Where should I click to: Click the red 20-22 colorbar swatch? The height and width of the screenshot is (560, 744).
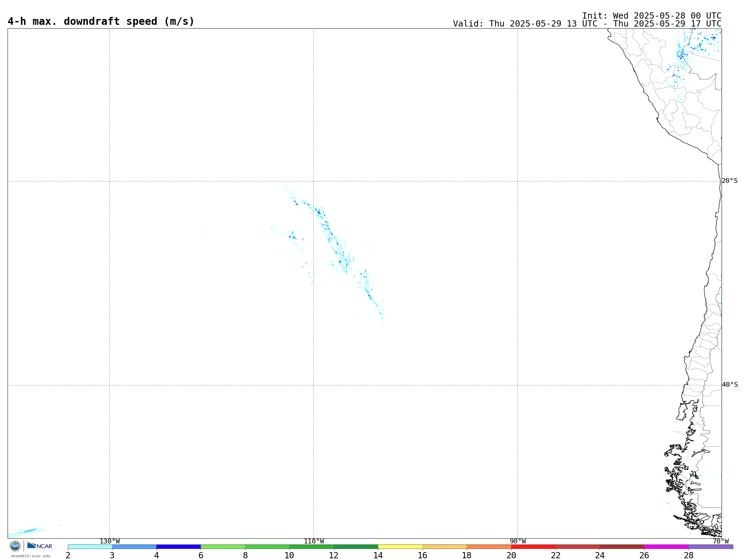pos(534,547)
